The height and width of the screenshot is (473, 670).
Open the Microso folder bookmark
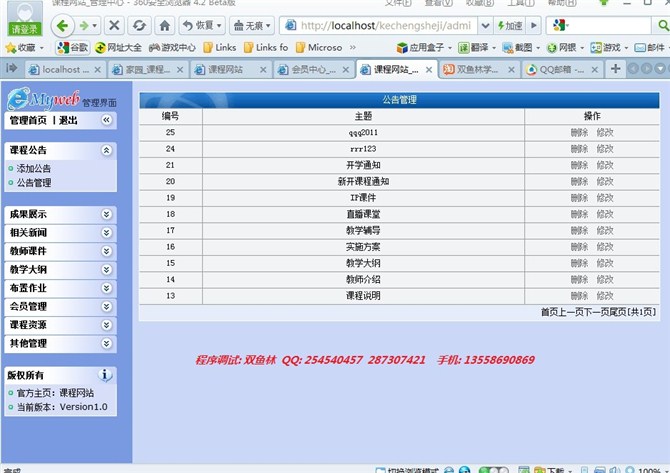[319, 47]
